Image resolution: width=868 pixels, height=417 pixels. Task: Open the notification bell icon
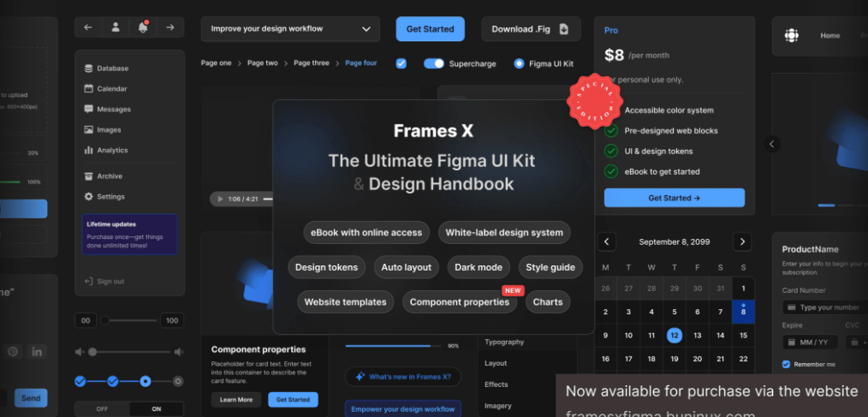click(143, 27)
